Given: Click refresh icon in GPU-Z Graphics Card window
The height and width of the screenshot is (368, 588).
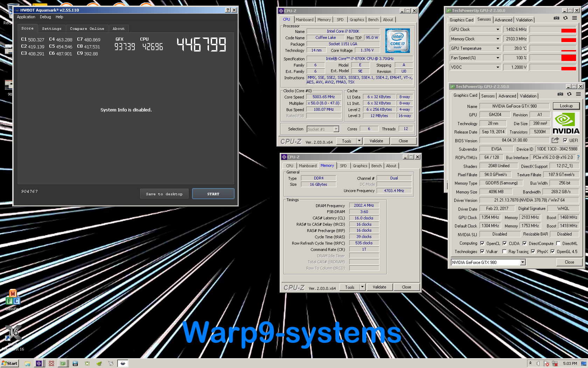Looking at the screenshot, I should click(x=569, y=94).
